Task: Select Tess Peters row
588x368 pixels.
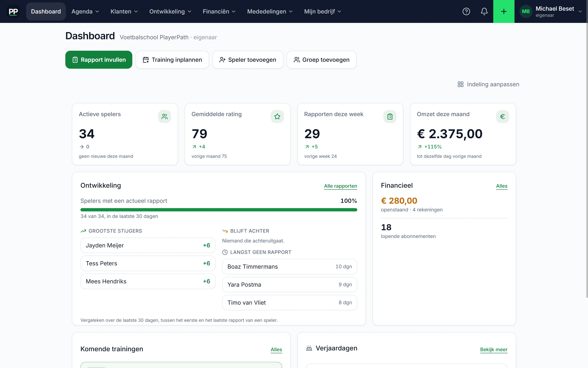Action: [x=148, y=263]
